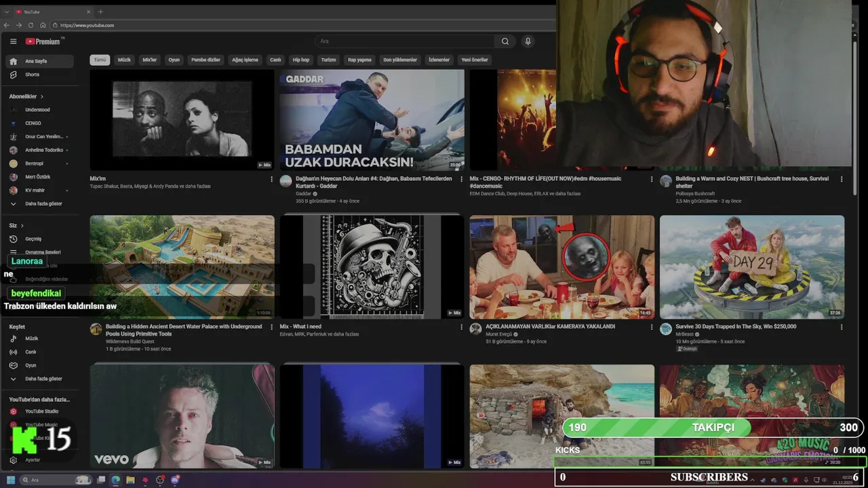Open the hamburger guide menu
This screenshot has height=488, width=868.
click(x=13, y=41)
